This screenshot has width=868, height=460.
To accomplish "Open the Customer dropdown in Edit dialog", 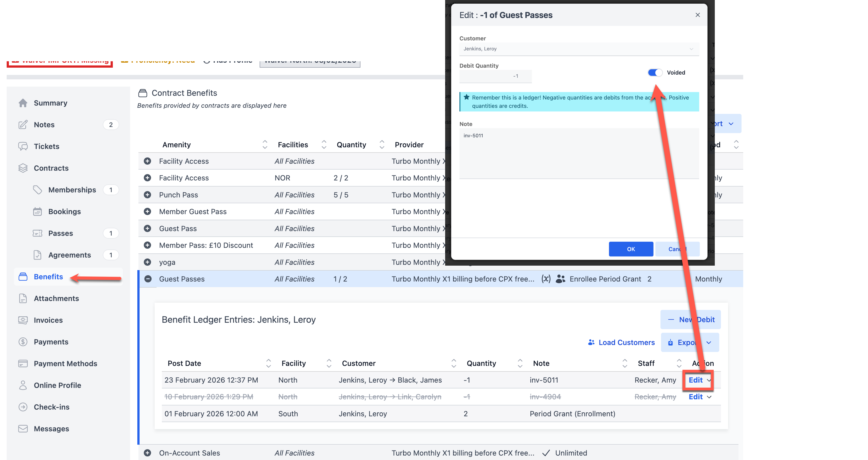I will click(x=579, y=49).
